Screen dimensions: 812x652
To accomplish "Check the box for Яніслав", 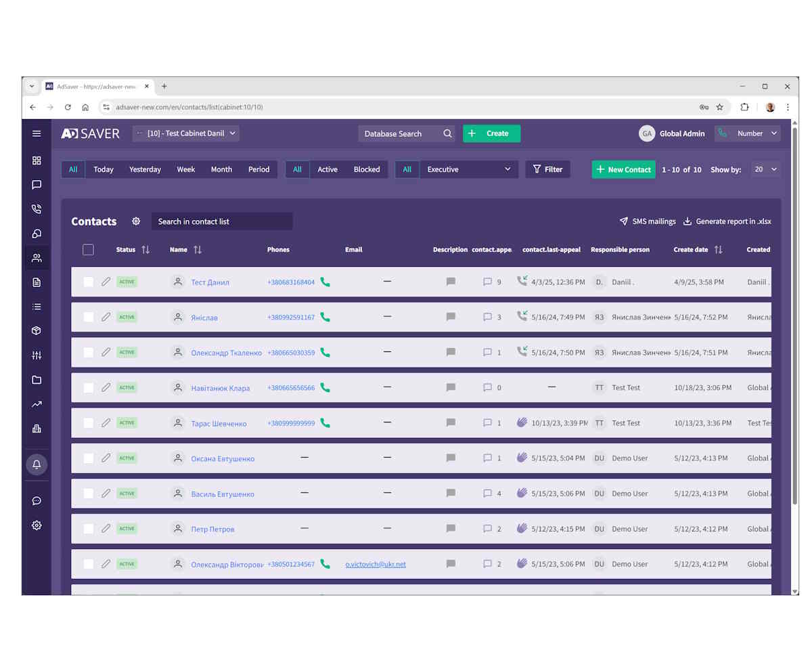I will click(89, 318).
